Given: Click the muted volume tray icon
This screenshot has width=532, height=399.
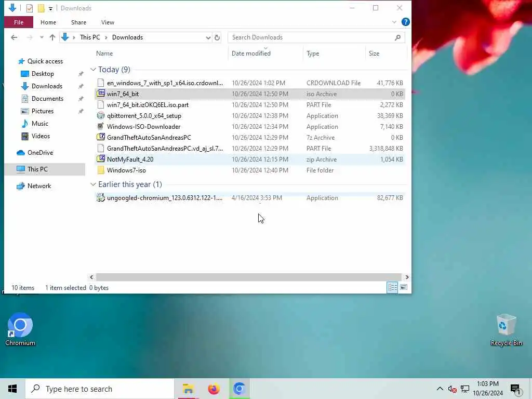Looking at the screenshot, I should click(452, 389).
